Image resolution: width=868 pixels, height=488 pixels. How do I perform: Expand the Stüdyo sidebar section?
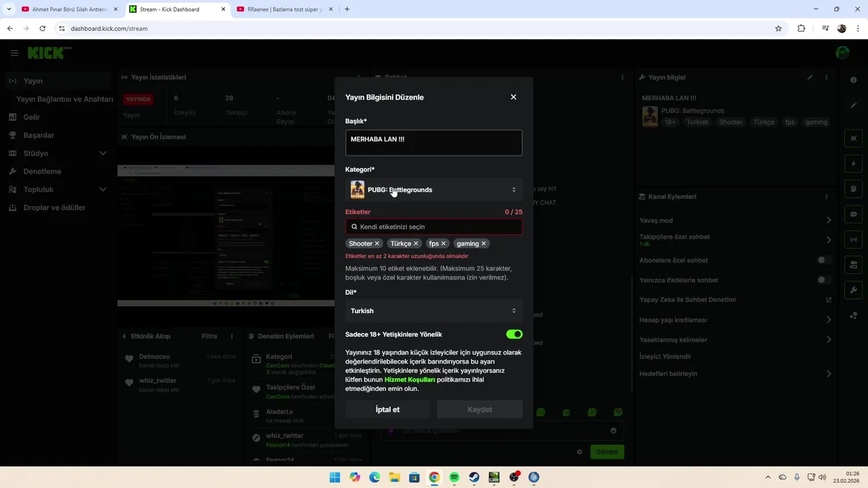tap(57, 153)
